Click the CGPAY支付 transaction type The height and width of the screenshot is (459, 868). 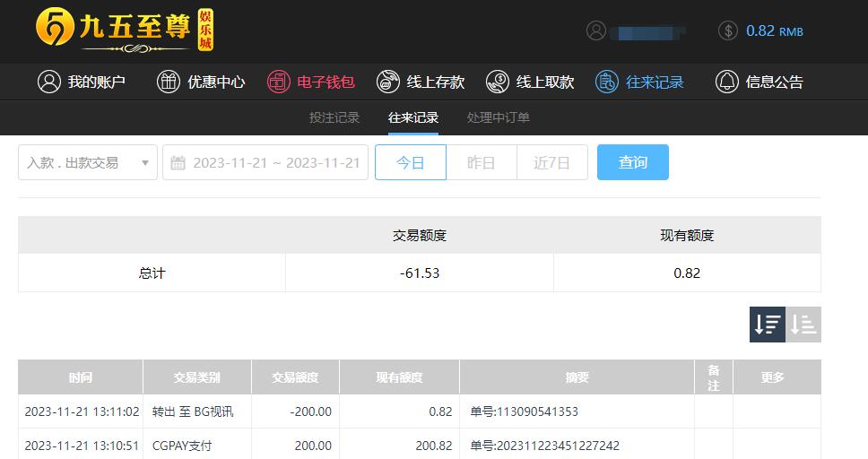[x=181, y=446]
